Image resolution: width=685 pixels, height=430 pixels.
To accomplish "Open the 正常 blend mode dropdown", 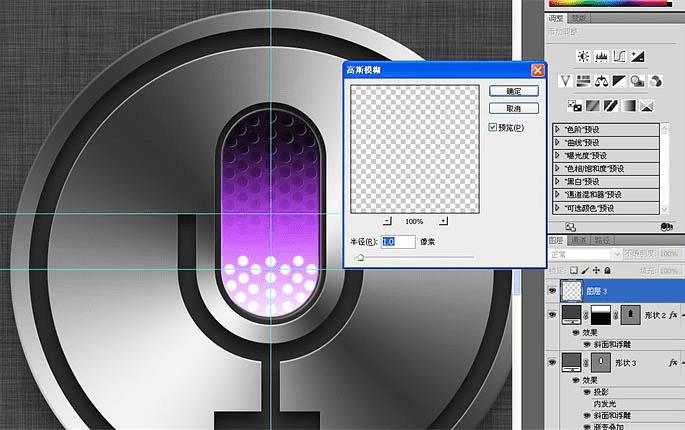I will coord(585,254).
